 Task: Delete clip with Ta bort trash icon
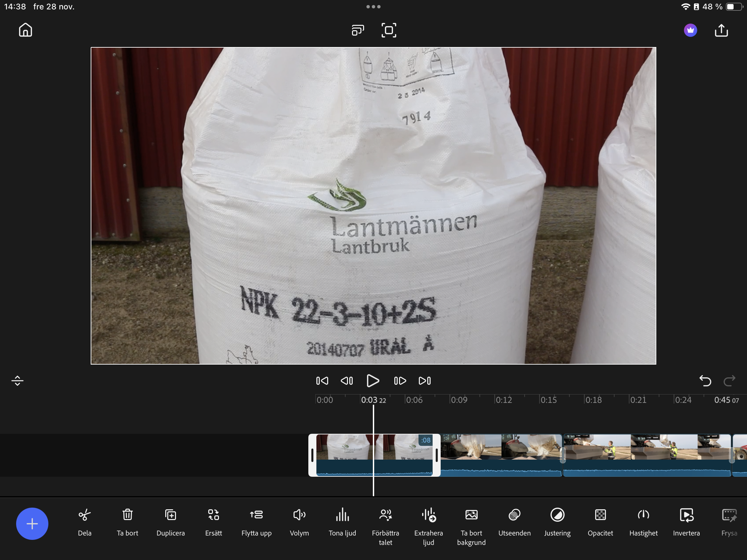coord(127,515)
